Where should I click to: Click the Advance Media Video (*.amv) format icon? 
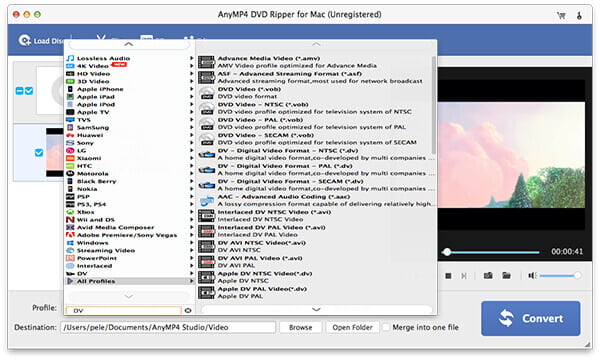207,62
